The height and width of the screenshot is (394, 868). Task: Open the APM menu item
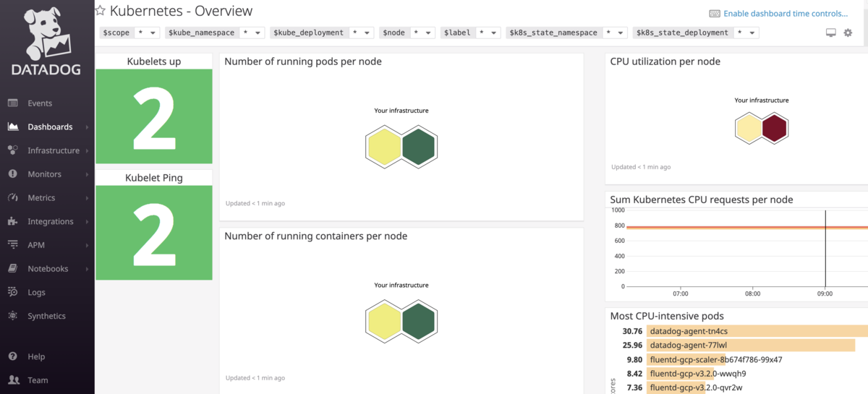pyautogui.click(x=36, y=245)
